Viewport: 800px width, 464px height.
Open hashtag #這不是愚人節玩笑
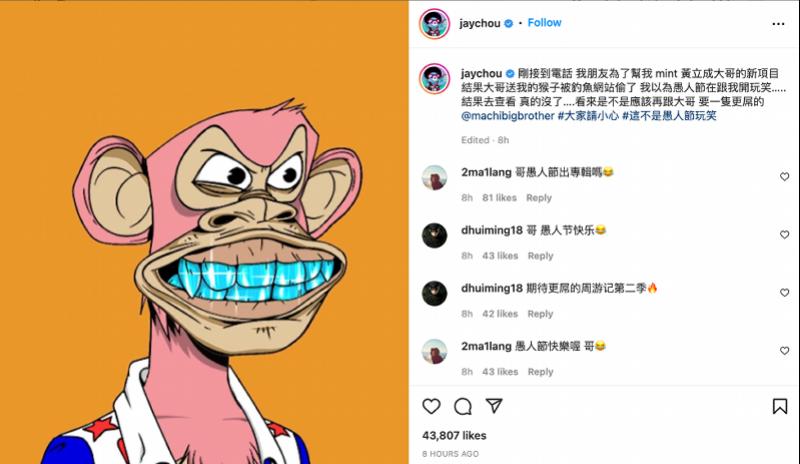click(669, 116)
